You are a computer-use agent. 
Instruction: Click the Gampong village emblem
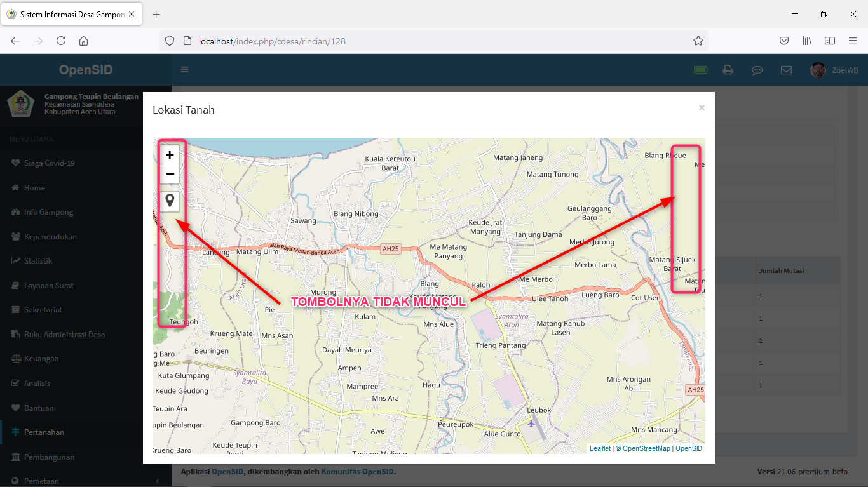(21, 103)
